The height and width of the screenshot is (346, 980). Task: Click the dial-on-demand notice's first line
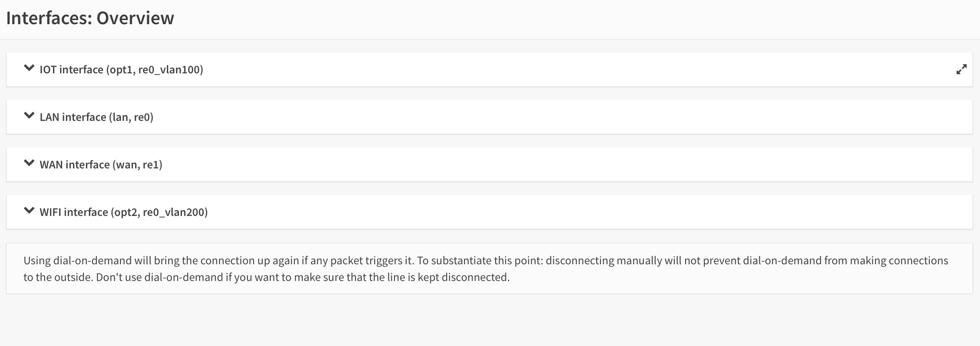(485, 261)
